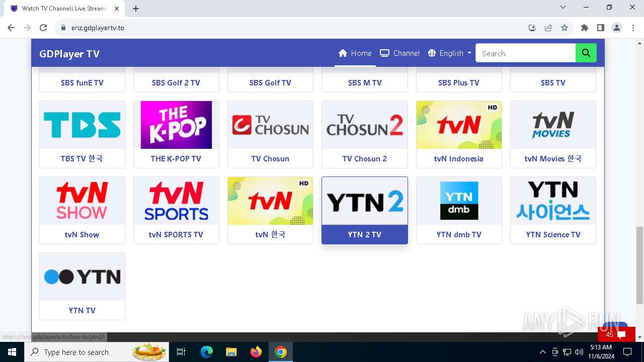Expand the English language dropdown
This screenshot has height=362, width=644.
449,53
